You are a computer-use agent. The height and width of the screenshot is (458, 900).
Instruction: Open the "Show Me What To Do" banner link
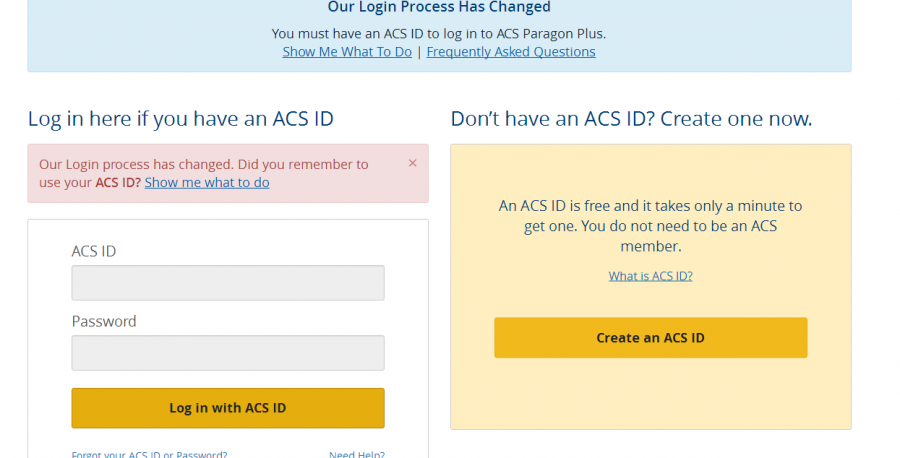click(347, 52)
